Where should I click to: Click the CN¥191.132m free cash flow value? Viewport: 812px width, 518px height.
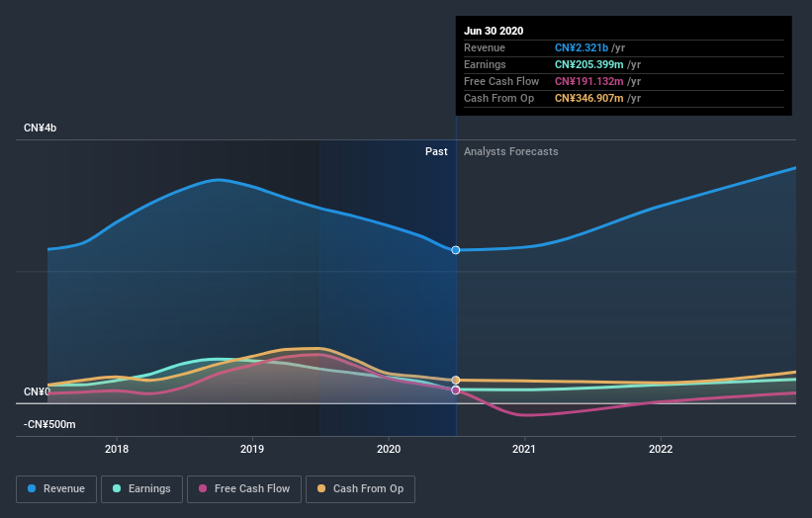pos(588,81)
